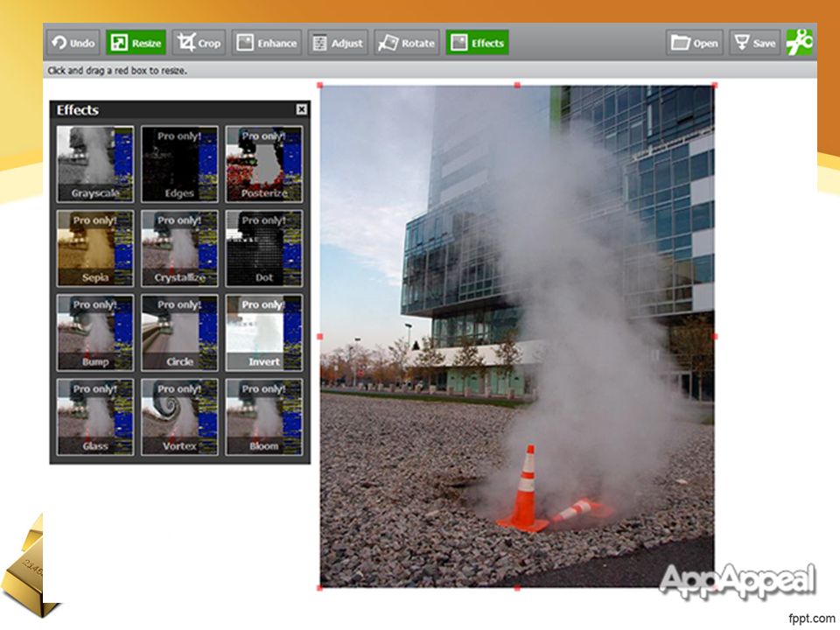Click the bottom-middle red resize handle
This screenshot has width=840, height=630.
point(517,588)
